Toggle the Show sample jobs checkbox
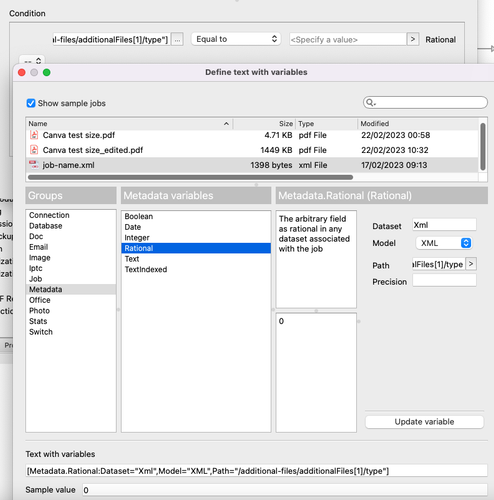Image resolution: width=494 pixels, height=500 pixels. (31, 103)
